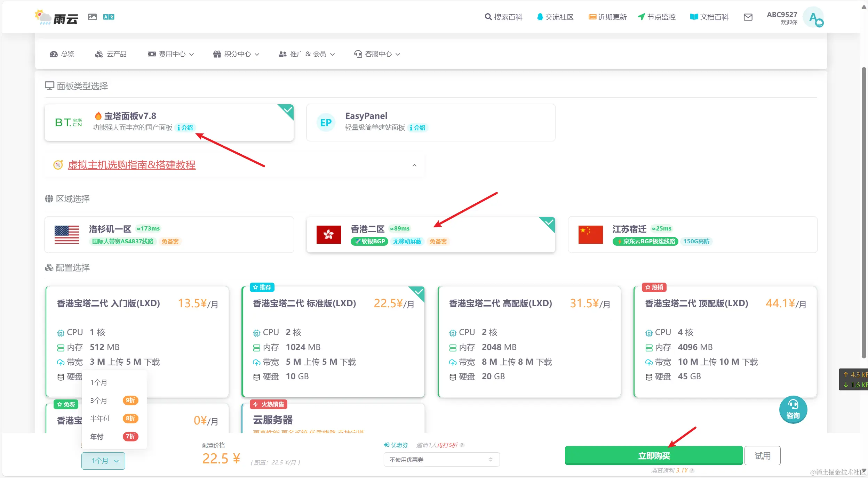Click 国际大带宽AS4837线路 tag
868x478 pixels.
[122, 241]
